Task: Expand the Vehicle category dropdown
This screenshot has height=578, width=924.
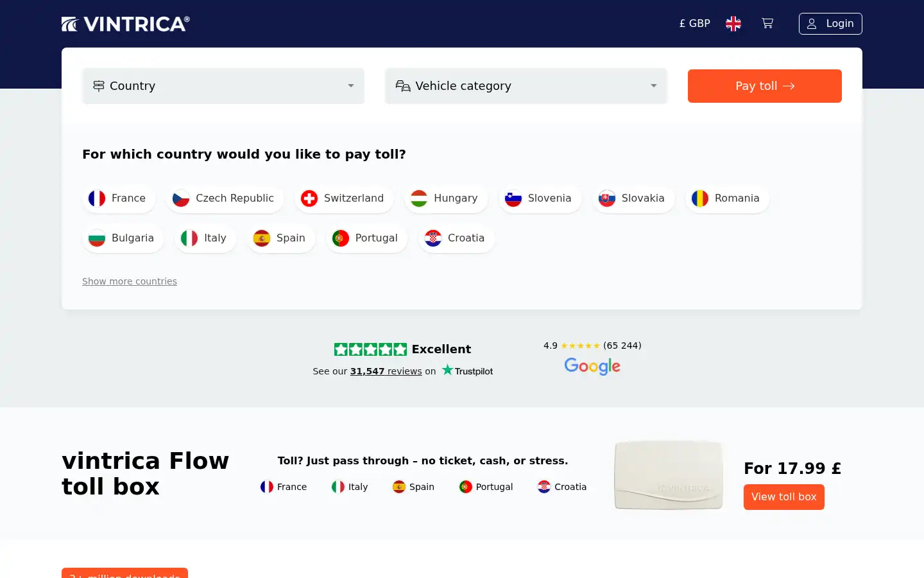Action: [x=526, y=86]
